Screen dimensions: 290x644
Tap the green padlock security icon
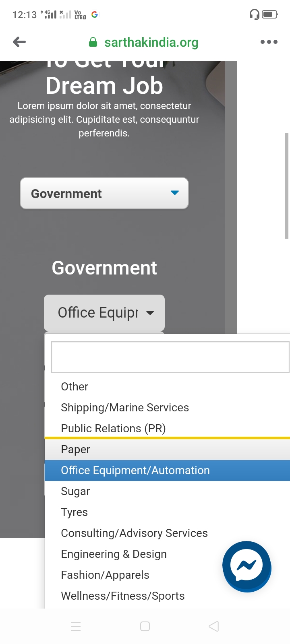tap(93, 42)
